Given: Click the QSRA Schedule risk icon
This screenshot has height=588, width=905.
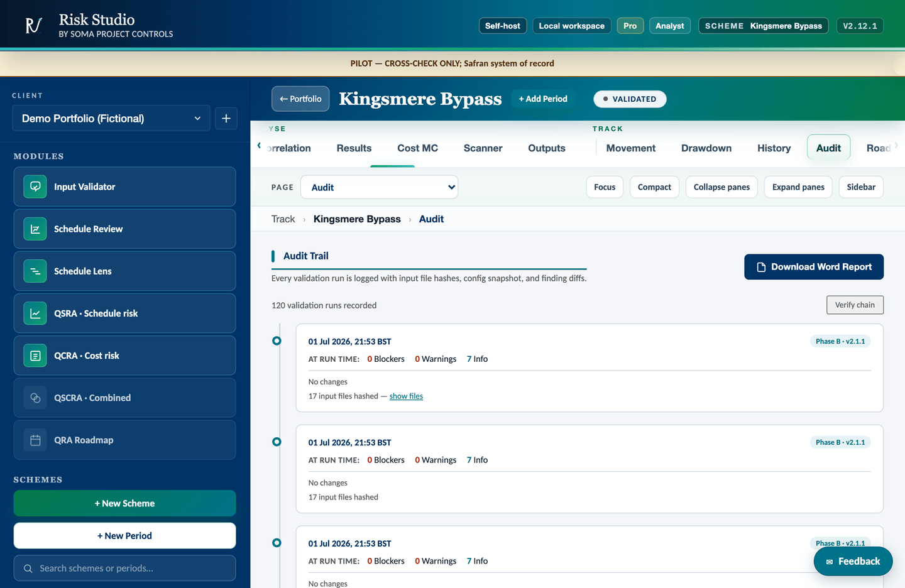Looking at the screenshot, I should [x=35, y=313].
